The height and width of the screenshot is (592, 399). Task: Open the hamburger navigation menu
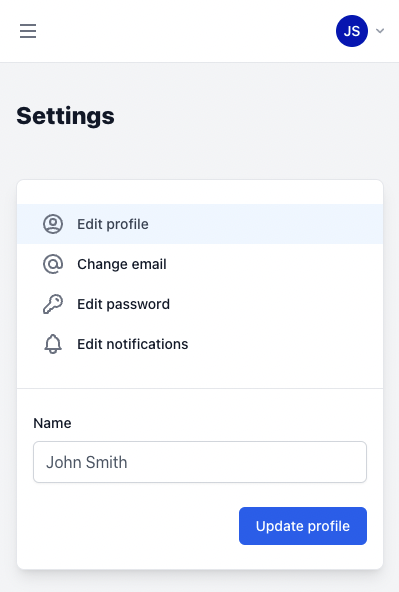pyautogui.click(x=28, y=31)
